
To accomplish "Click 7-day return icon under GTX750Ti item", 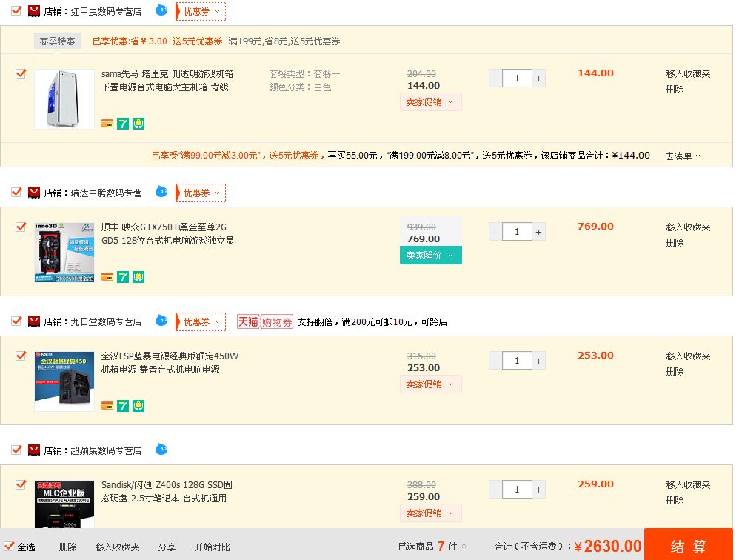I will click(123, 277).
